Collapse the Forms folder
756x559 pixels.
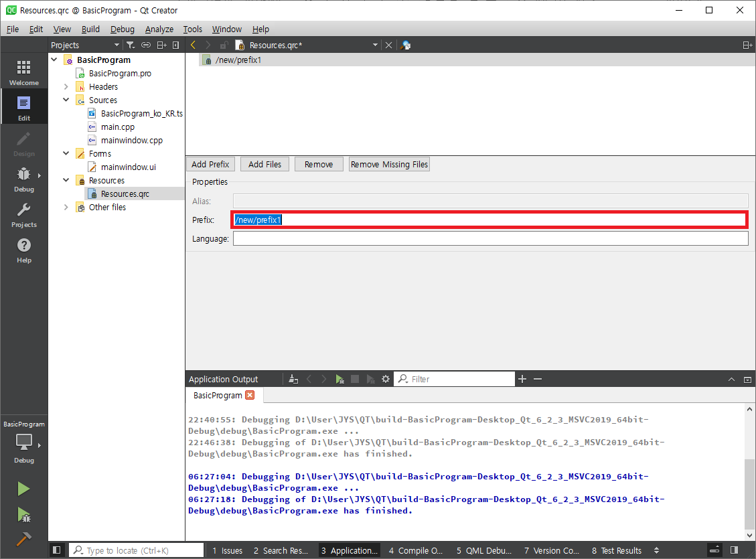pyautogui.click(x=66, y=153)
